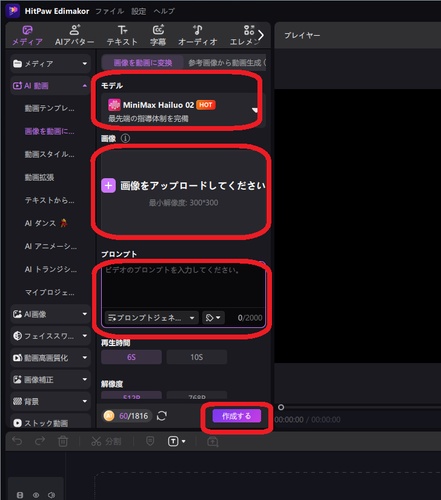Collapse the AI 動画 sidebar section

click(x=50, y=86)
